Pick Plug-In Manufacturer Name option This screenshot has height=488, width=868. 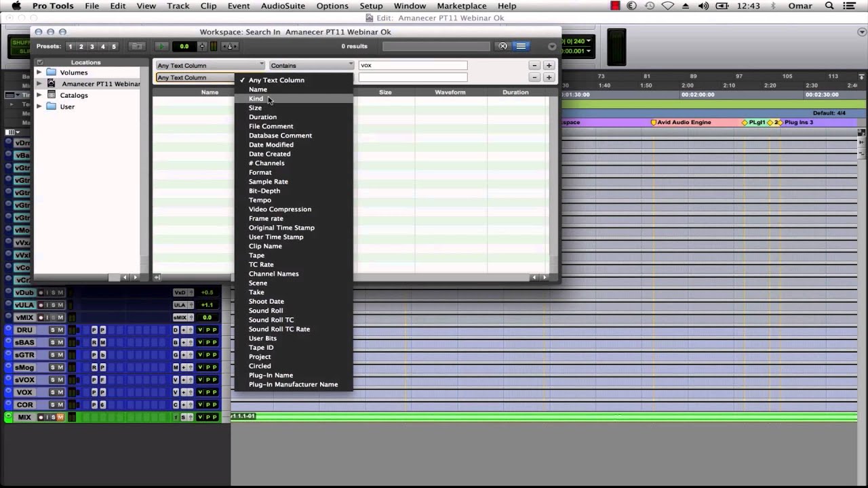[294, 384]
